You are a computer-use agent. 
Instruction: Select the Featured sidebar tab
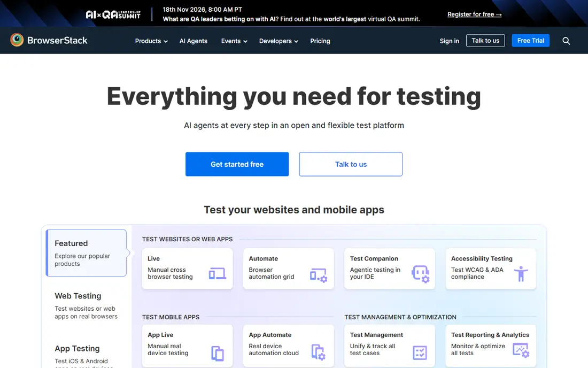[86, 253]
